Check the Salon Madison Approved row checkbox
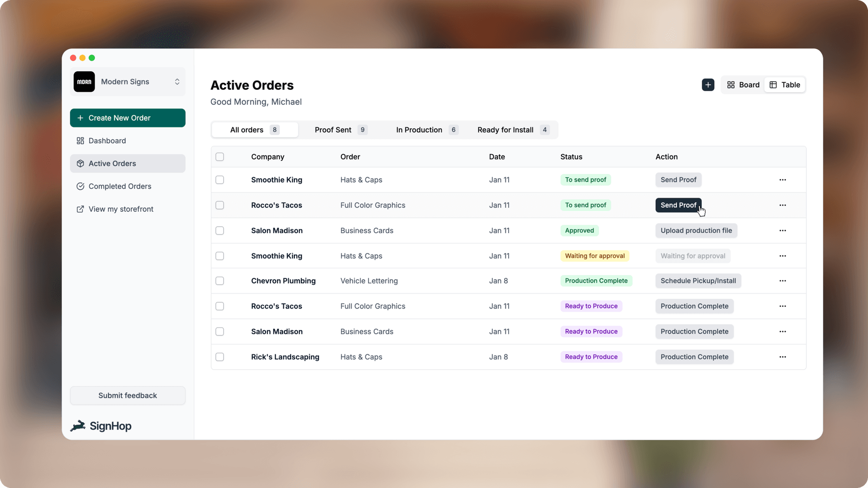The height and width of the screenshot is (488, 868). 220,230
